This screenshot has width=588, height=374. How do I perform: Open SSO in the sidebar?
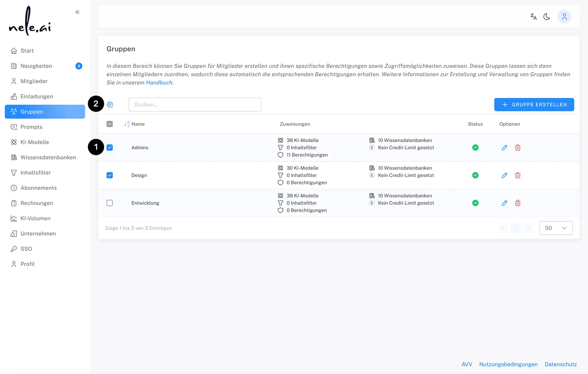coord(45,249)
